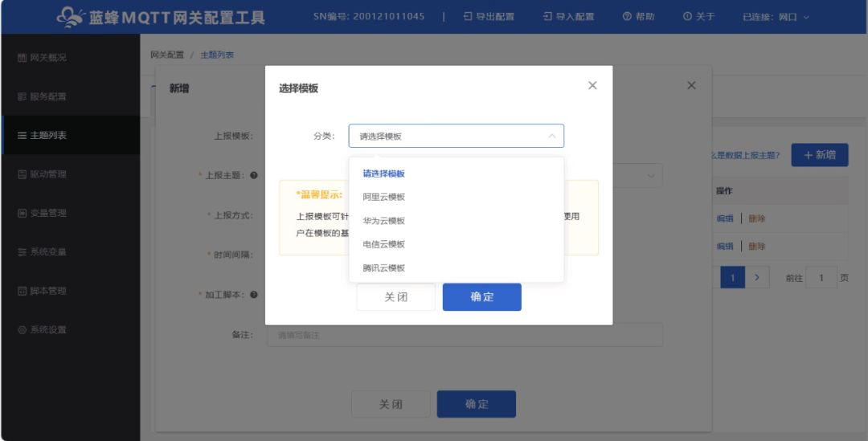The height and width of the screenshot is (441, 868).
Task: Click 主题列表 in the breadcrumb
Action: point(217,55)
